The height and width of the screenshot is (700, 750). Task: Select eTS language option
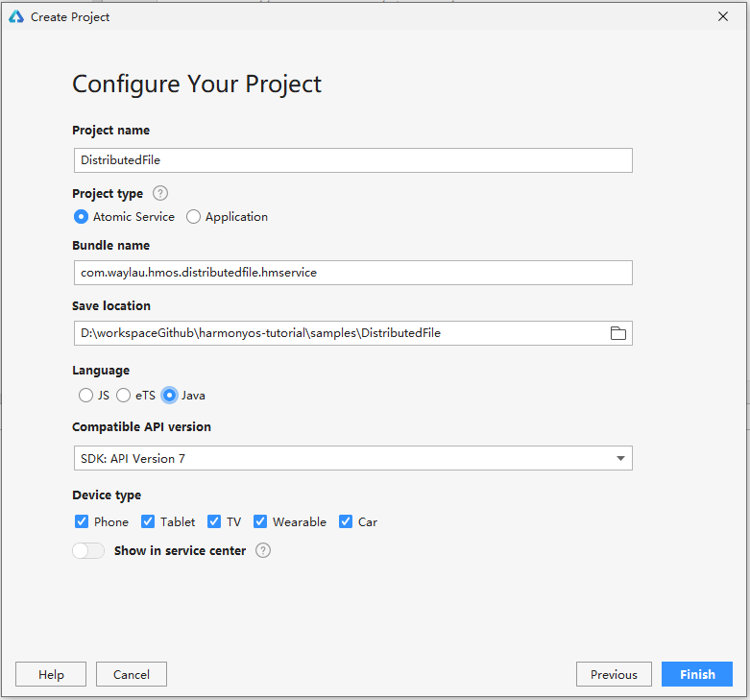(124, 395)
